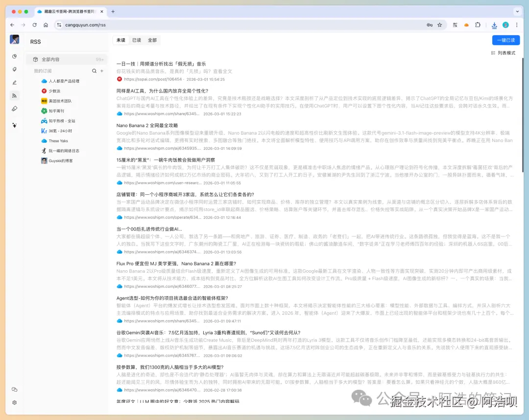Switch to the 已读 tab
The width and height of the screenshot is (529, 420).
[x=137, y=40]
